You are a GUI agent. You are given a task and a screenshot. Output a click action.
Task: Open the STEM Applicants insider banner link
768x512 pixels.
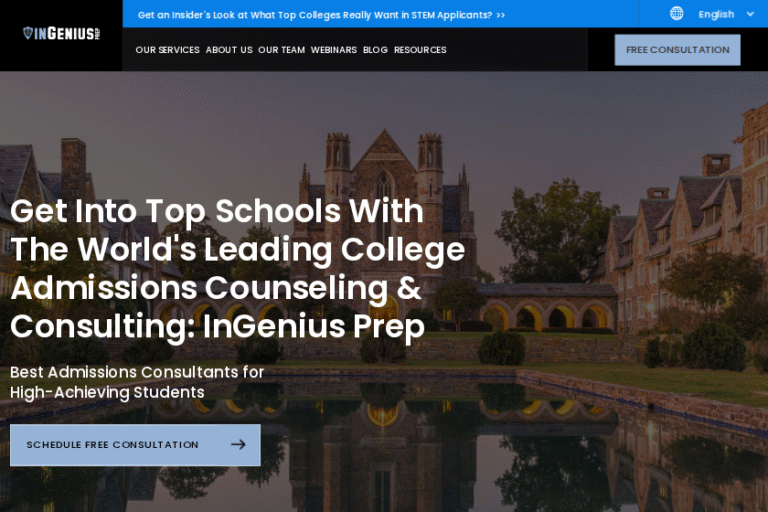pos(315,15)
